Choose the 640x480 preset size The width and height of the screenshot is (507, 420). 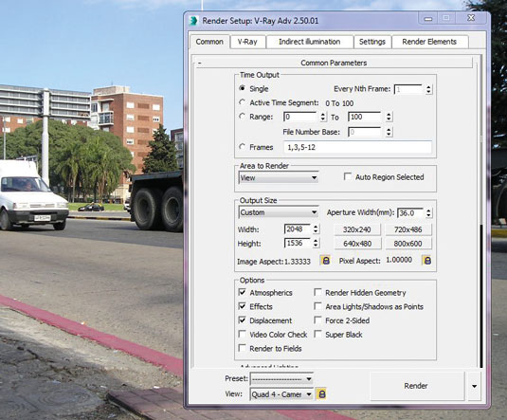coord(357,244)
